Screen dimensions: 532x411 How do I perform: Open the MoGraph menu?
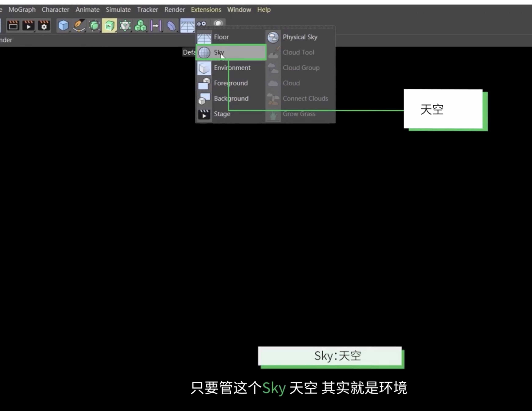tap(22, 10)
